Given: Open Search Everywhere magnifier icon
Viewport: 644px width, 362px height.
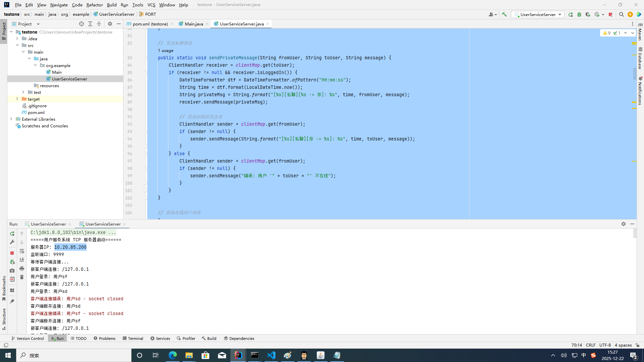Looking at the screenshot, I should (621, 14).
